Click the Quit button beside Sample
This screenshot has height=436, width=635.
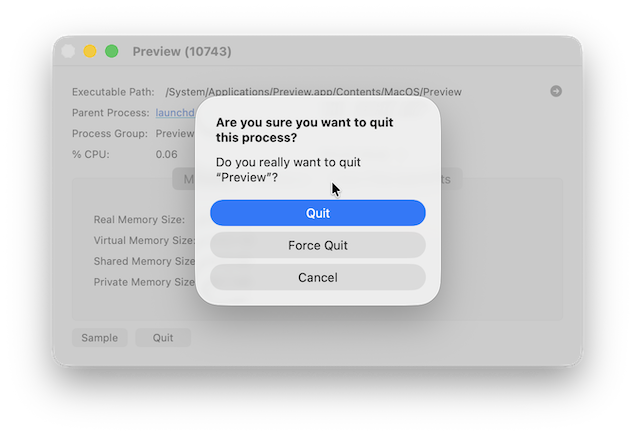[x=162, y=338]
